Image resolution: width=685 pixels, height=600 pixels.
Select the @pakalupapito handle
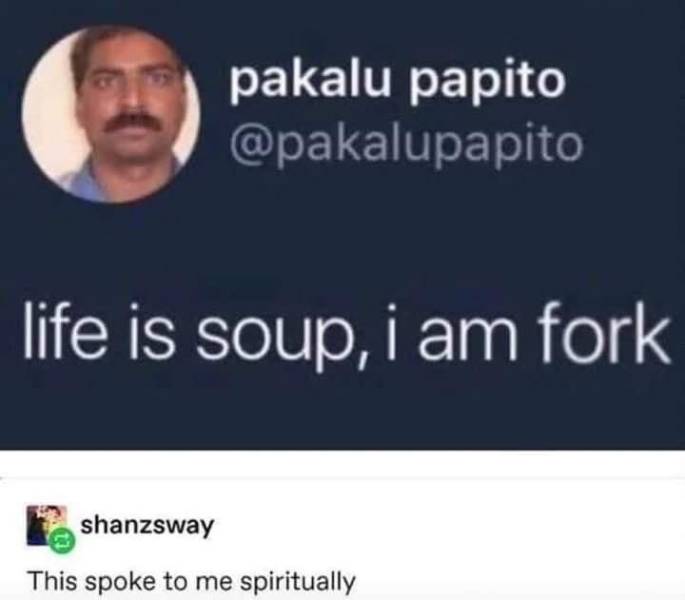coord(403,146)
